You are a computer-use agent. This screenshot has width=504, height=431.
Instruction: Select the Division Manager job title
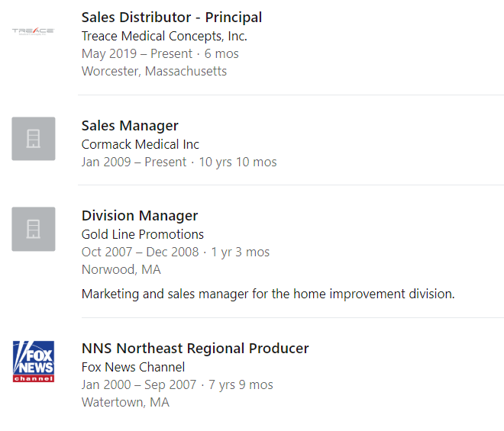tap(140, 215)
